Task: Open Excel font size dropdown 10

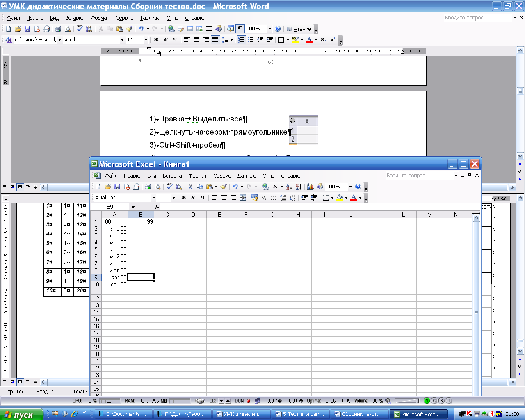Action: pyautogui.click(x=173, y=198)
